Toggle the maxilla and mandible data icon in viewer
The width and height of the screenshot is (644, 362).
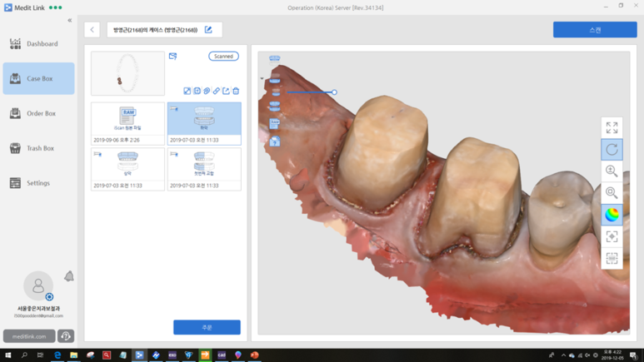(274, 106)
